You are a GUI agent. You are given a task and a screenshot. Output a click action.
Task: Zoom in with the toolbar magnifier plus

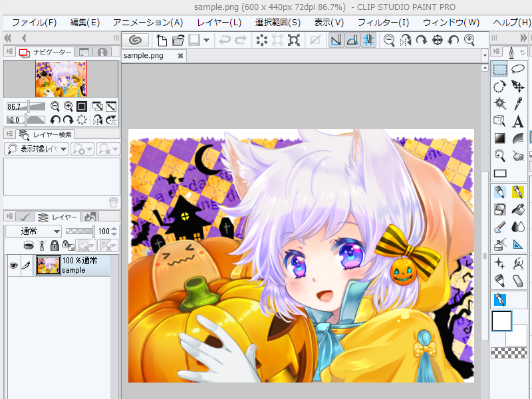[469, 40]
